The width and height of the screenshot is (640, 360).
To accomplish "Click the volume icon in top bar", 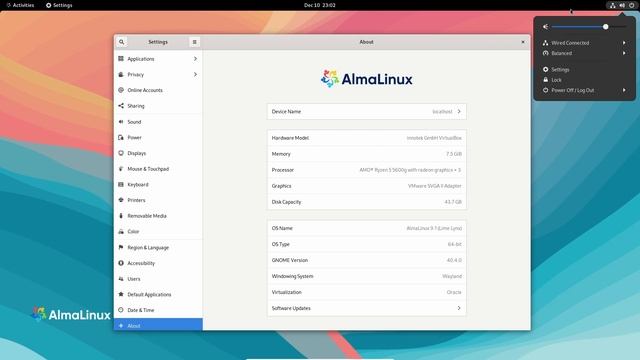I will pyautogui.click(x=622, y=5).
